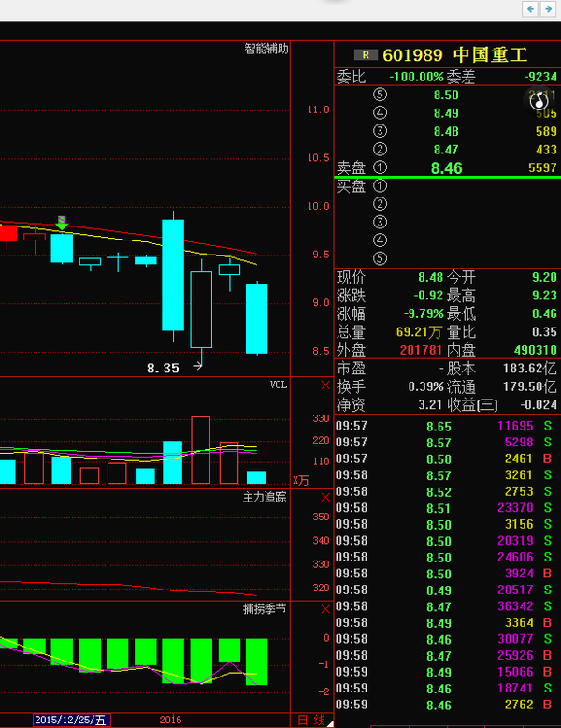Viewport: 561px width, 728px height.
Task: Select trade row with volume 30077
Action: (444, 639)
